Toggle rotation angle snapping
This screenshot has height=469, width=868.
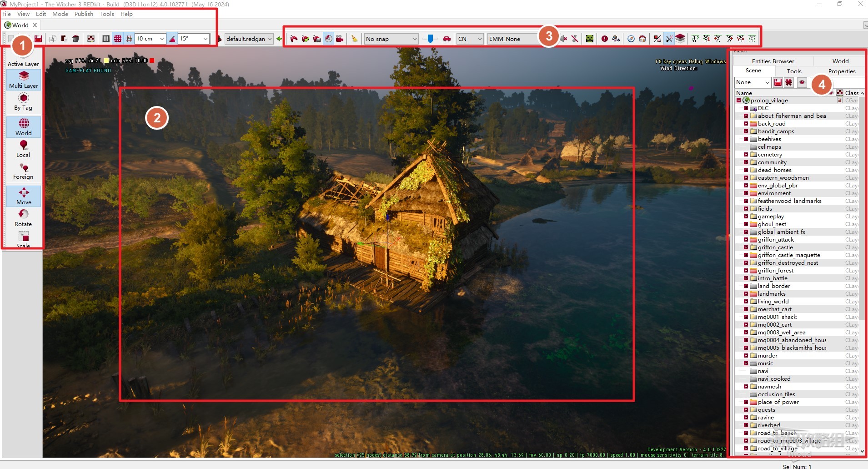click(172, 39)
